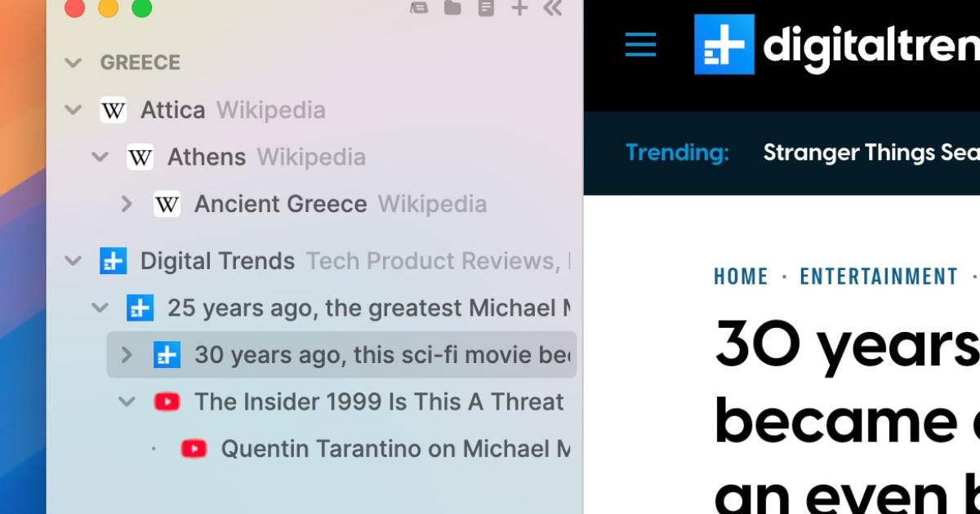Image resolution: width=980 pixels, height=514 pixels.
Task: Expand the '30 years ago' tab item
Action: [x=127, y=355]
